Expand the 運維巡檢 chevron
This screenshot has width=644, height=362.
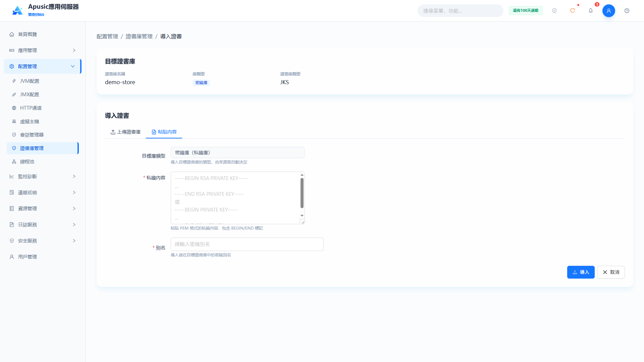point(74,192)
